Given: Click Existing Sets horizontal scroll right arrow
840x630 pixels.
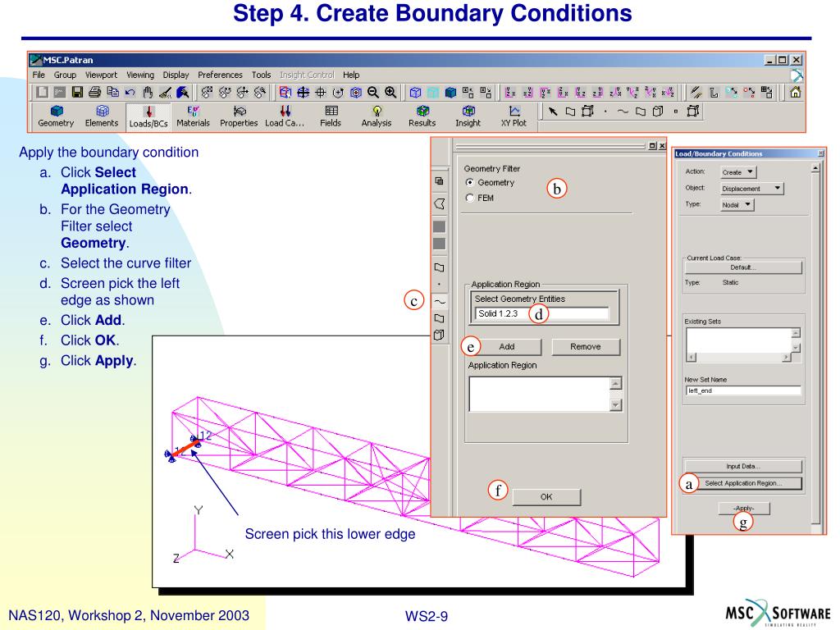Looking at the screenshot, I should click(787, 358).
